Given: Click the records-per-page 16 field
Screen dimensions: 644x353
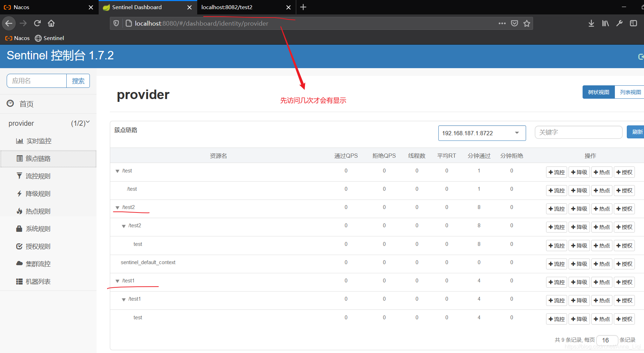Looking at the screenshot, I should click(x=607, y=340).
